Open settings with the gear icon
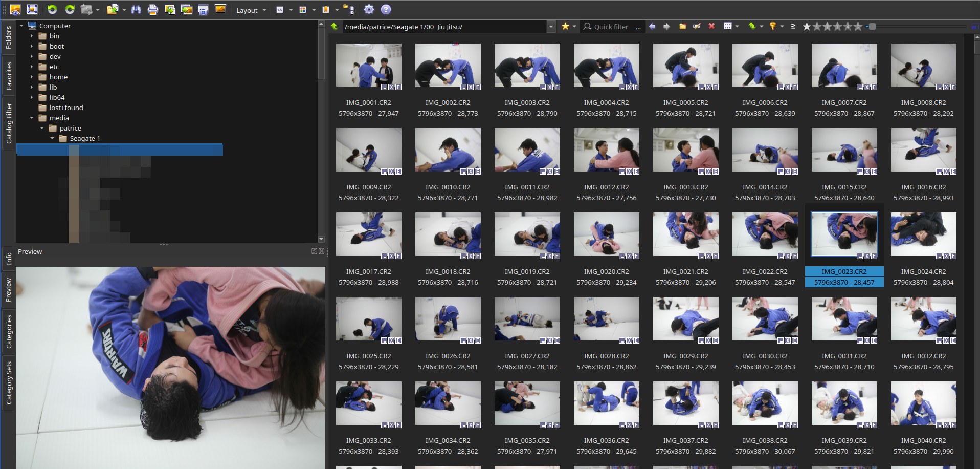 tap(369, 10)
